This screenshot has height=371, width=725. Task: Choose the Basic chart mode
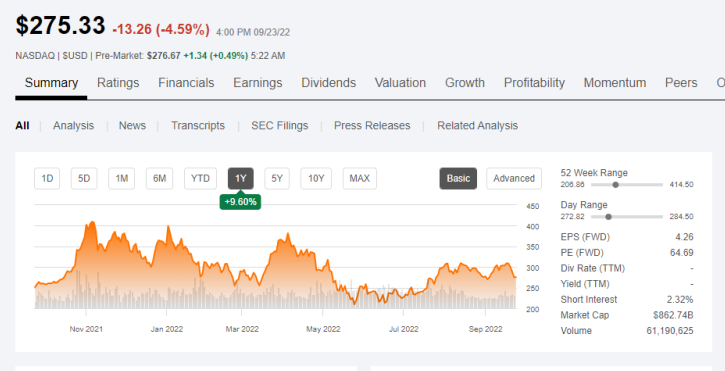[458, 179]
